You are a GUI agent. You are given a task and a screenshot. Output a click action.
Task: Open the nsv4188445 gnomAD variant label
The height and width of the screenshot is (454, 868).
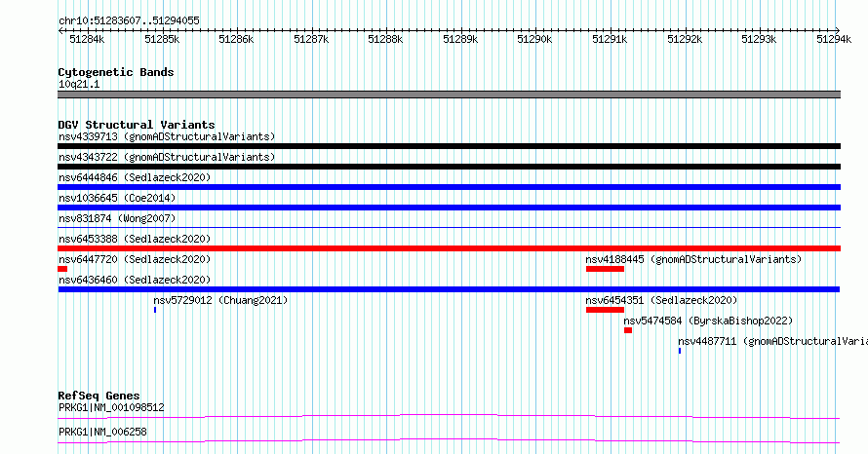click(693, 259)
